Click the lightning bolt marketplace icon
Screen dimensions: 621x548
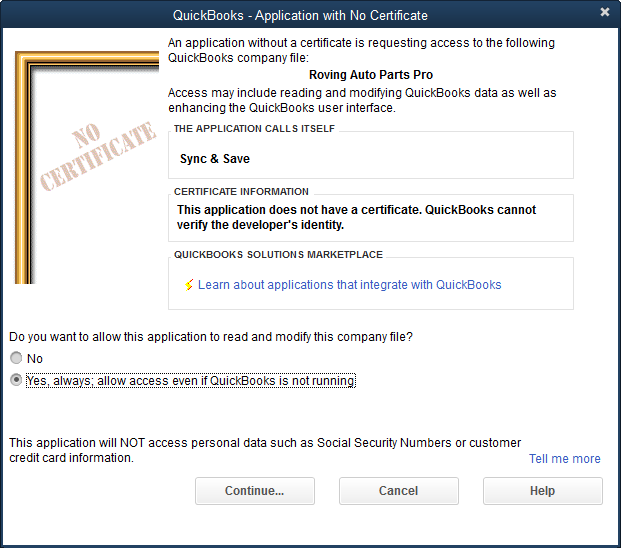pos(189,285)
